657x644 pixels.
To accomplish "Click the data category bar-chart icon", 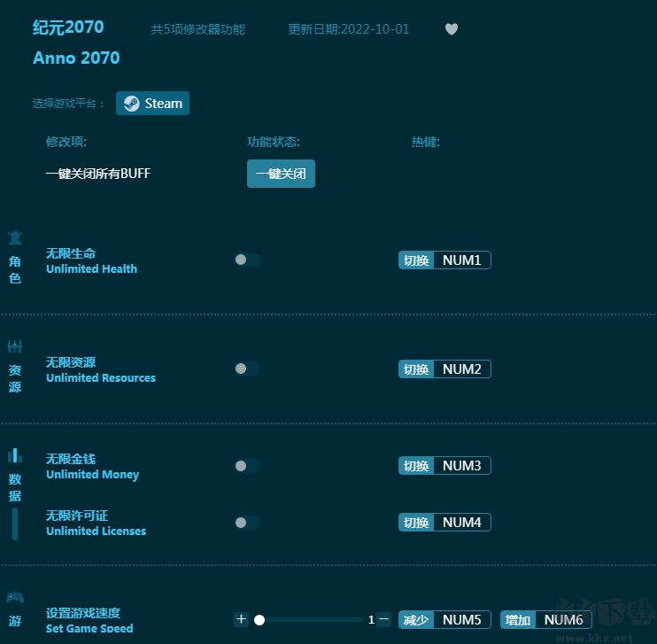I will click(x=15, y=455).
